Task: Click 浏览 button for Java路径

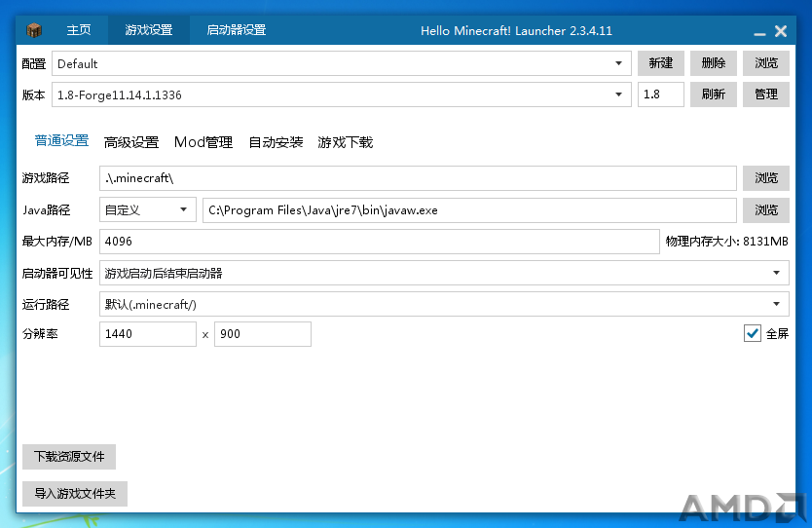Action: point(766,210)
